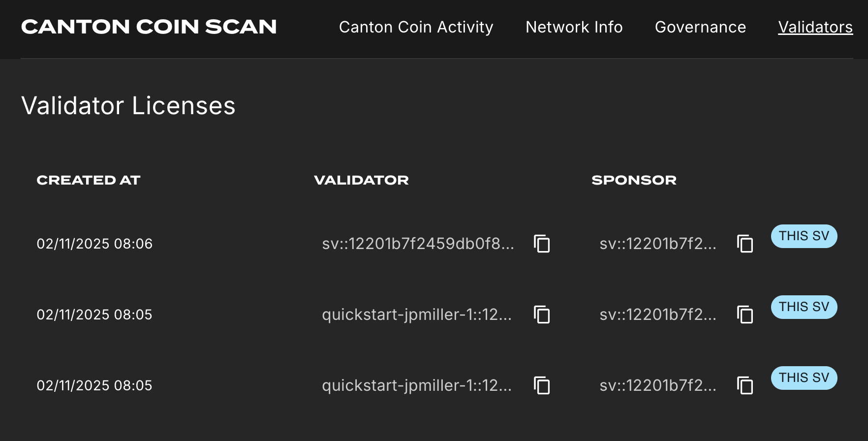The height and width of the screenshot is (441, 868).
Task: Switch to the Network Info section
Action: (574, 27)
